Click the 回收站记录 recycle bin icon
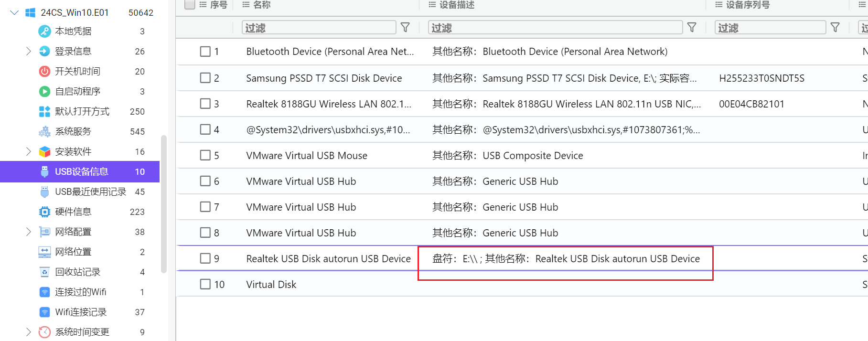Screen dimensions: 868x341 pyautogui.click(x=44, y=272)
